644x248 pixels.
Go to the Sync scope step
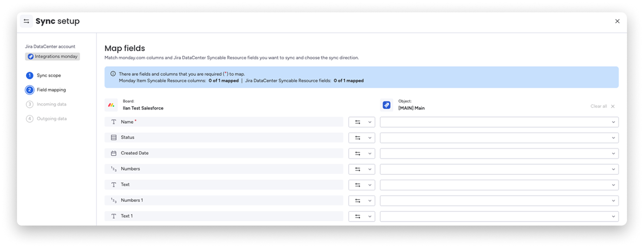(43, 75)
